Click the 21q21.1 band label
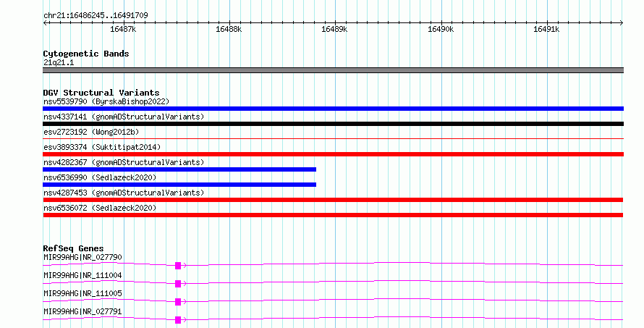644x328 pixels. click(x=59, y=62)
